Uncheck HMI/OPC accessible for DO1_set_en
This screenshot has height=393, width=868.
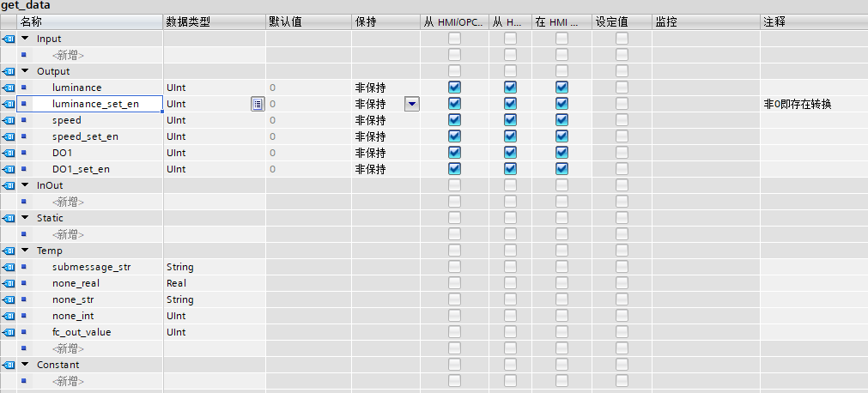tap(454, 169)
